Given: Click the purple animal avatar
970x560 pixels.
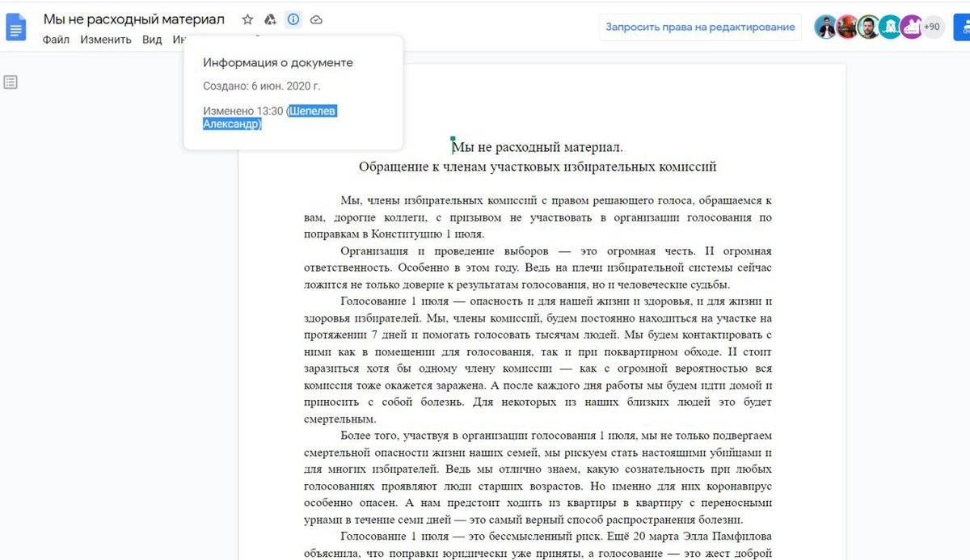Looking at the screenshot, I should 911,27.
